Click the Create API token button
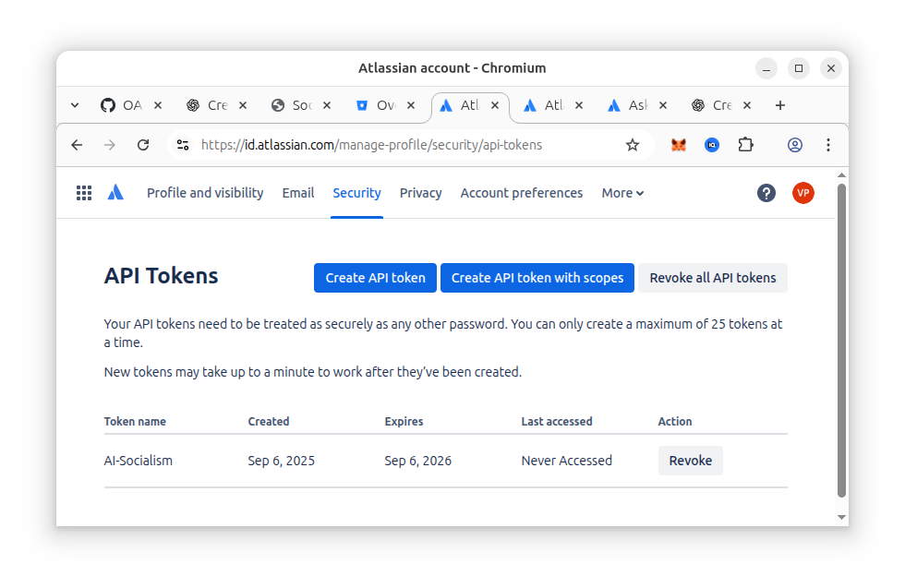The image size is (905, 588). click(375, 278)
